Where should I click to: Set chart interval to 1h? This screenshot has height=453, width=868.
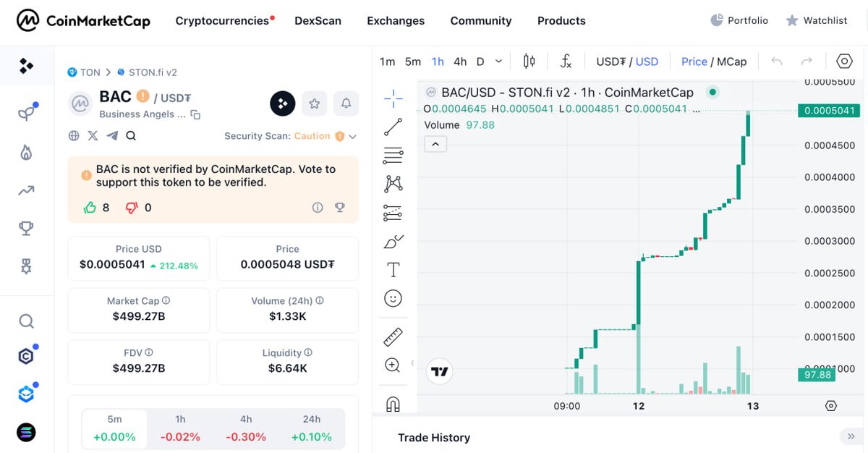pyautogui.click(x=438, y=62)
